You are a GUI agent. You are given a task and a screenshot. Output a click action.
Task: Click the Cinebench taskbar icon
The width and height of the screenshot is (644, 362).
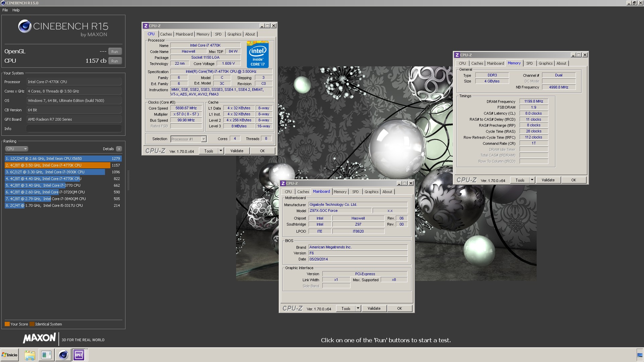pyautogui.click(x=63, y=355)
